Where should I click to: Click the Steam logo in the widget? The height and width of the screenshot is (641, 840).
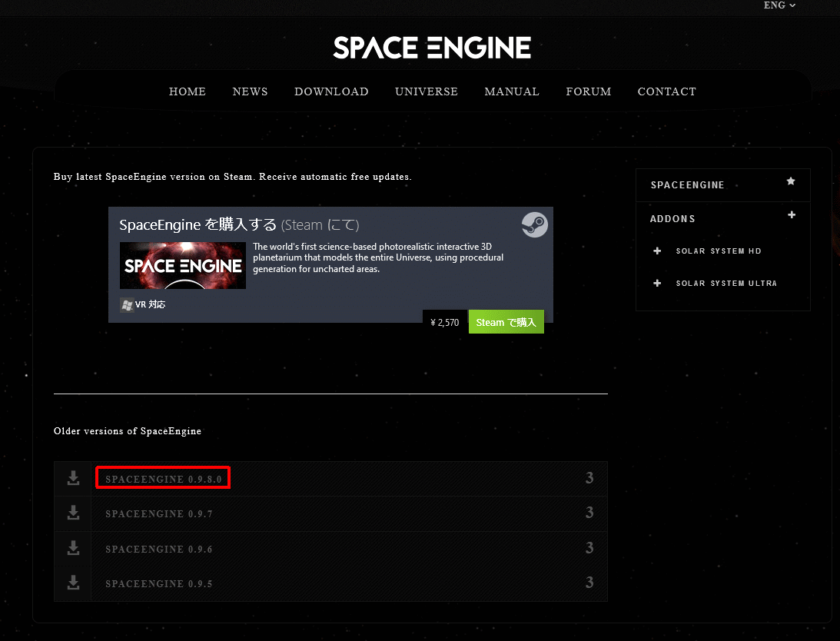point(535,224)
